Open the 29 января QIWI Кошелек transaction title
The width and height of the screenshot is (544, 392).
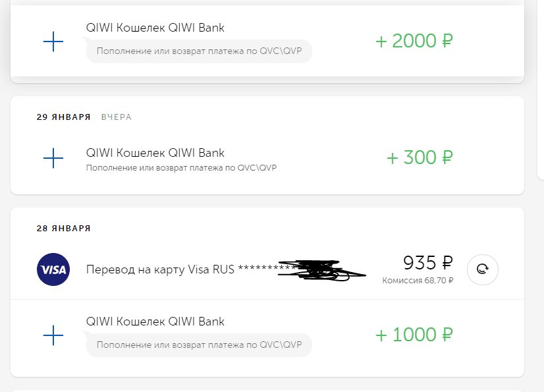(x=155, y=153)
